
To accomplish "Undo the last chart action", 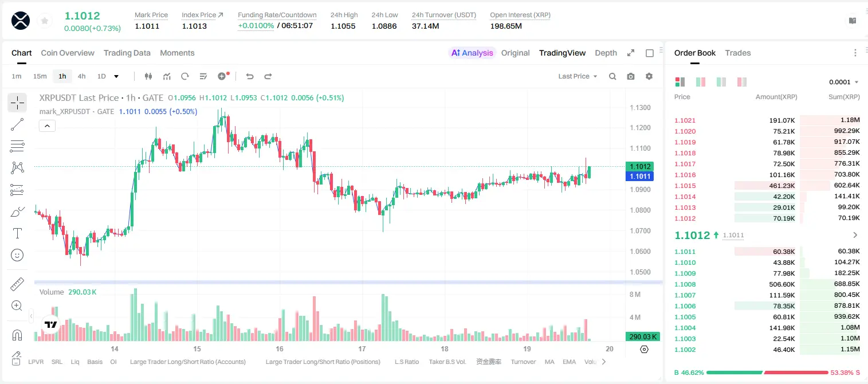I will click(x=249, y=76).
